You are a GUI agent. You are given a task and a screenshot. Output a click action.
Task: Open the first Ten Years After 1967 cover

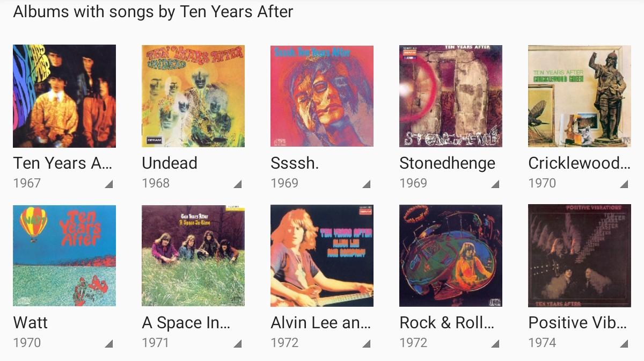(64, 96)
